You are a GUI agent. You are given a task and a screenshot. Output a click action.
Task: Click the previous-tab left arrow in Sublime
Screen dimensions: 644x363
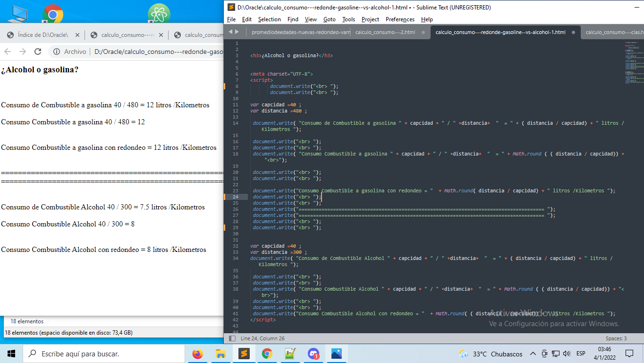(230, 32)
